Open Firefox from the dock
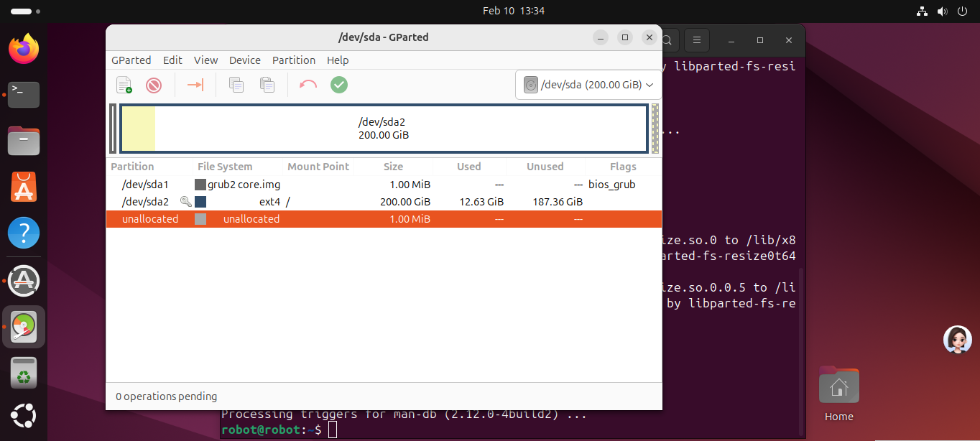Viewport: 980px width, 441px height. (x=24, y=49)
